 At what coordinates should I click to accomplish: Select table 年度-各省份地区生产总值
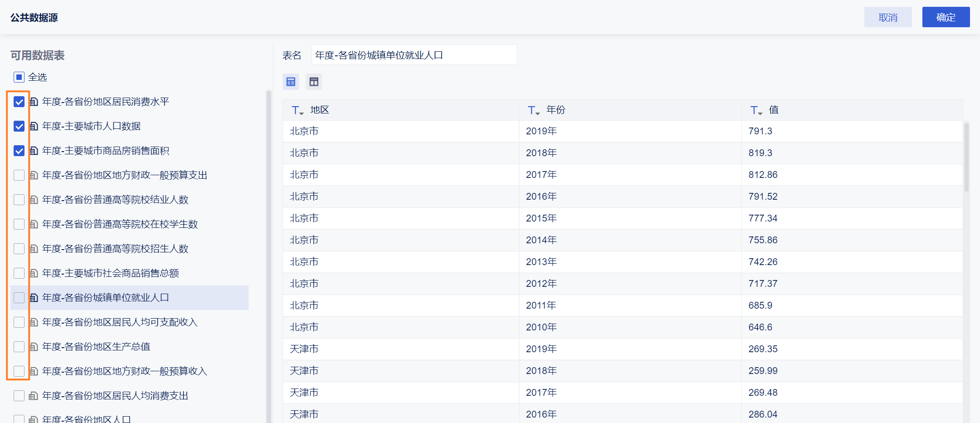[x=96, y=347]
